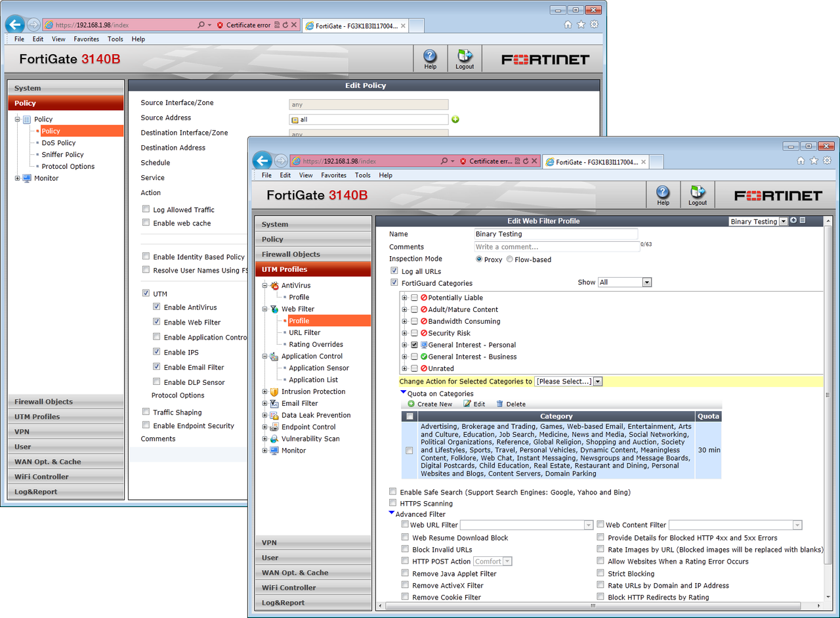Screen dimensions: 840x618
Task: Collapse the Quota on Categories section
Action: click(x=404, y=393)
